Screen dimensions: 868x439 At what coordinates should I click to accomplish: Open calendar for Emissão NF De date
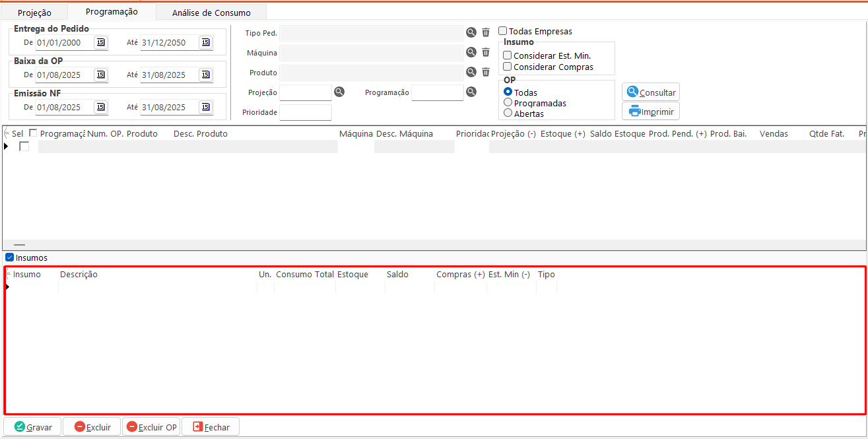(x=100, y=107)
